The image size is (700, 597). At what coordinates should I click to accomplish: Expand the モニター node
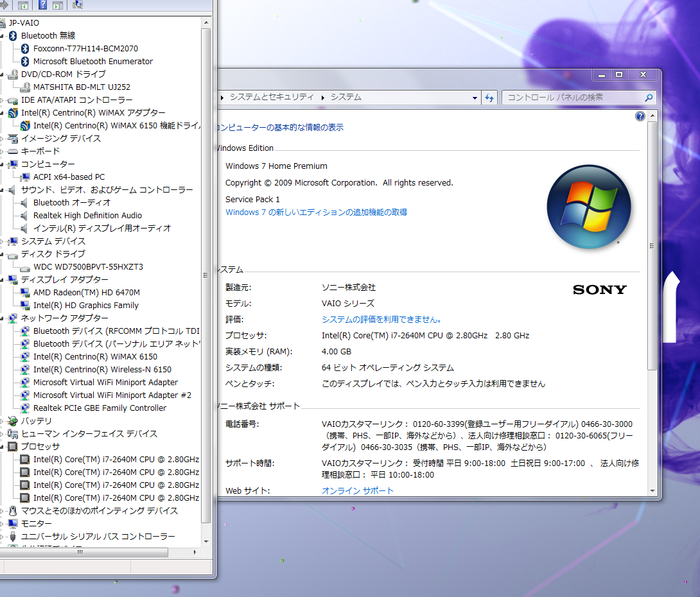(2, 524)
